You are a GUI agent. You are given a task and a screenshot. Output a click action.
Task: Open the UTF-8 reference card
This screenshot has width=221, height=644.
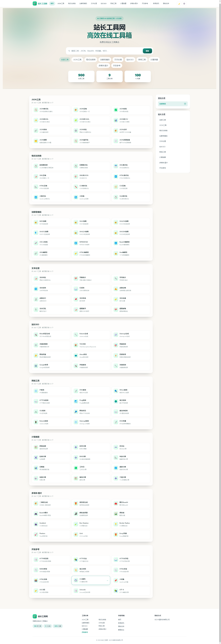[131, 591]
